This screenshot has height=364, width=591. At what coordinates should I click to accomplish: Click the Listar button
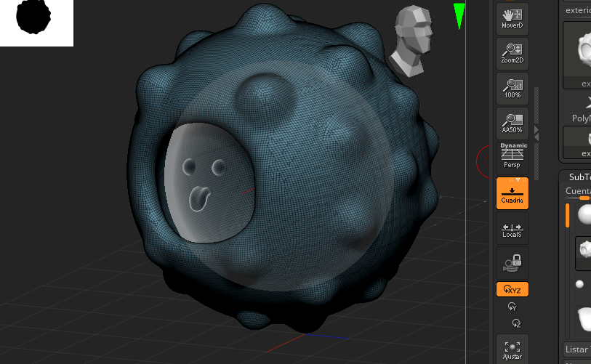(577, 349)
